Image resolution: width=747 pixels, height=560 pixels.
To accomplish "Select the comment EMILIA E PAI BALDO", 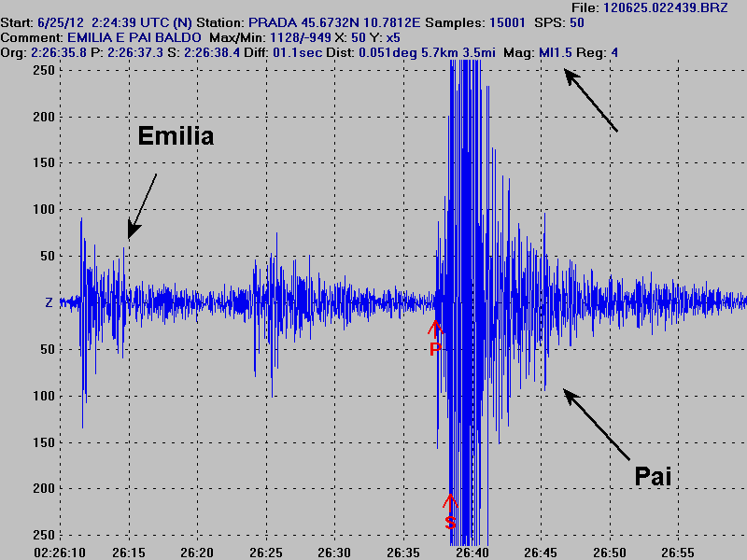I will (x=134, y=38).
